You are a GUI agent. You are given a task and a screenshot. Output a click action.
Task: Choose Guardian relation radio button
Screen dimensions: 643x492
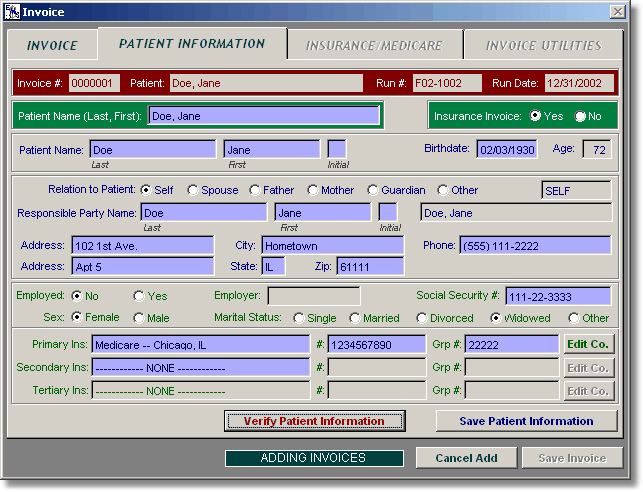tap(373, 190)
